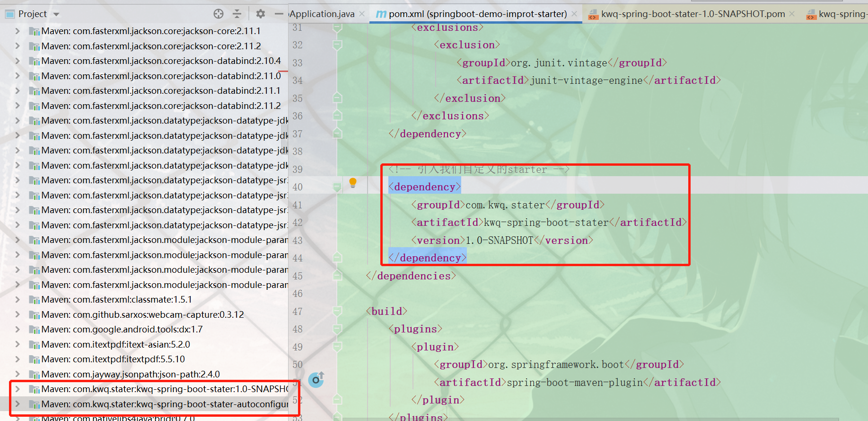This screenshot has width=868, height=421.
Task: Click artifactId text kwq-spring-boot-stater
Action: (x=546, y=223)
